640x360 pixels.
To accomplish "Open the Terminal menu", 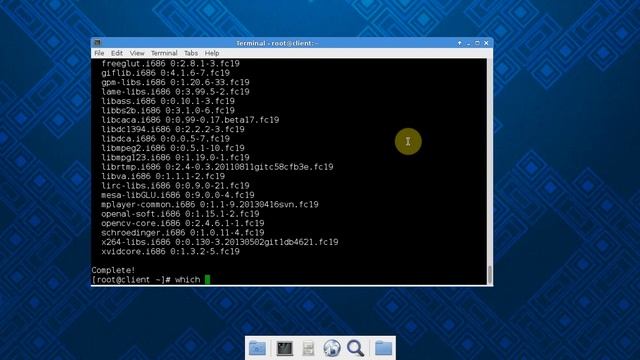I will coord(164,53).
